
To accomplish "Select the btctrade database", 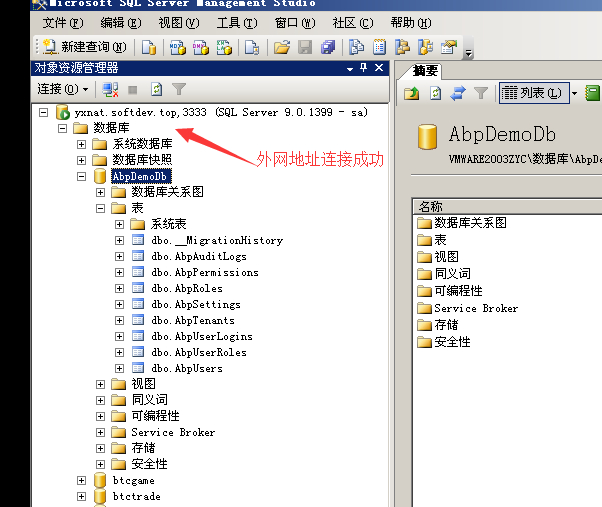I will 136,496.
